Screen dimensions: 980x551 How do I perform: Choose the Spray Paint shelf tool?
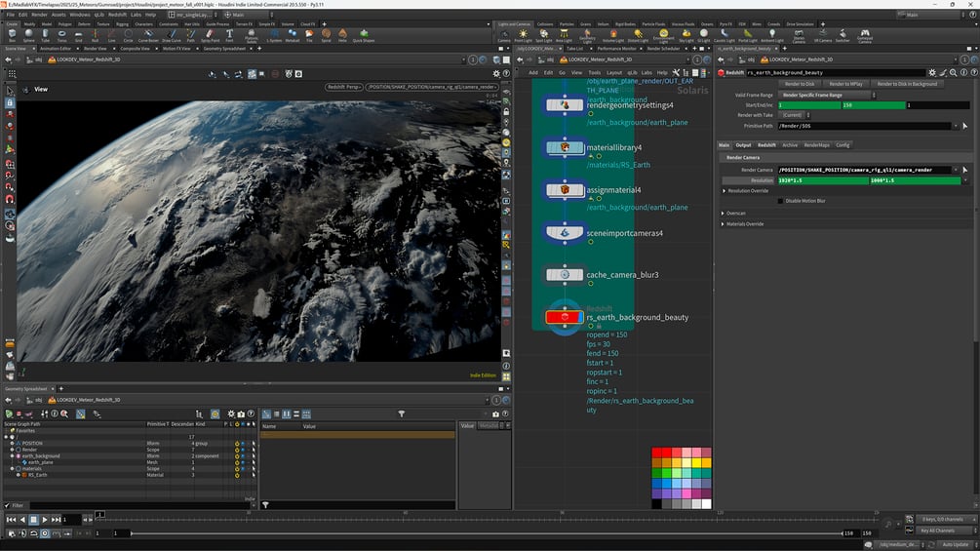[212, 35]
